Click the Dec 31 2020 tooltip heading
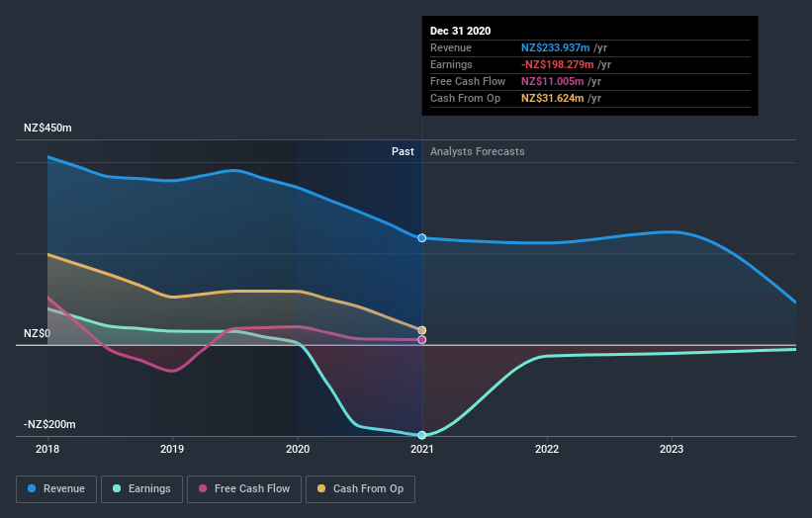The width and height of the screenshot is (812, 518). point(460,31)
